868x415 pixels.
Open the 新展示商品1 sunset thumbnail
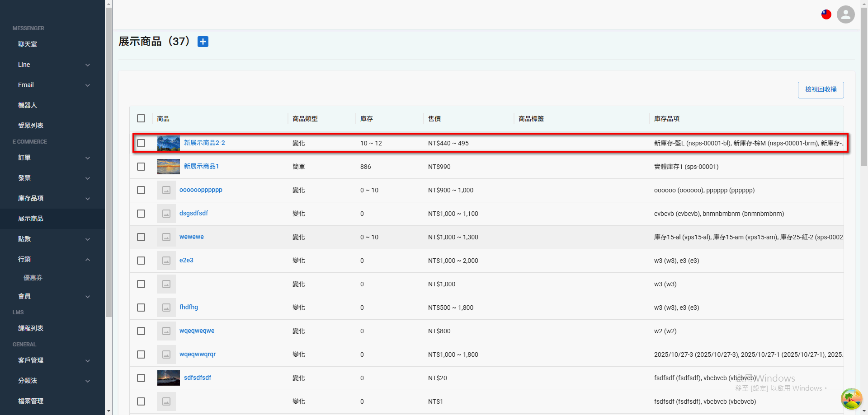[169, 167]
